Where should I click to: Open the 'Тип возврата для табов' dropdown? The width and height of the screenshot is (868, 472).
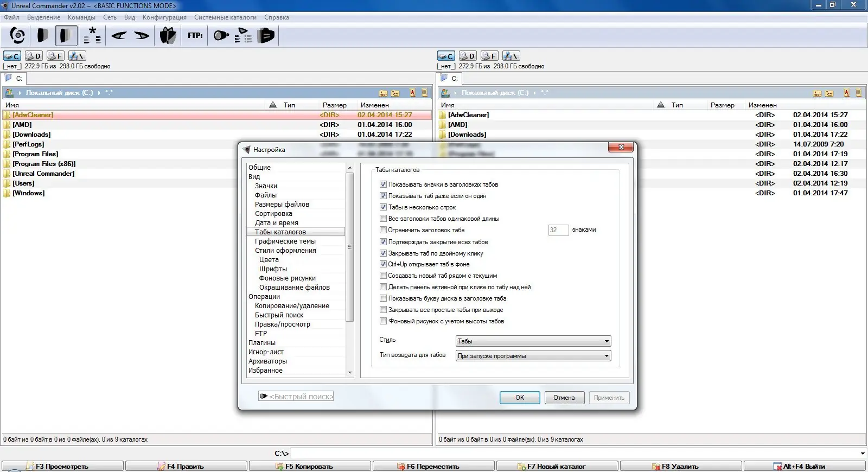pyautogui.click(x=533, y=356)
